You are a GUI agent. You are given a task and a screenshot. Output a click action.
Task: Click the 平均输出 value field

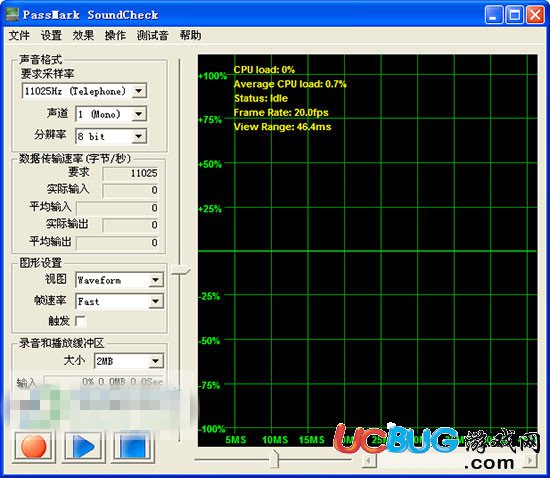[x=117, y=242]
